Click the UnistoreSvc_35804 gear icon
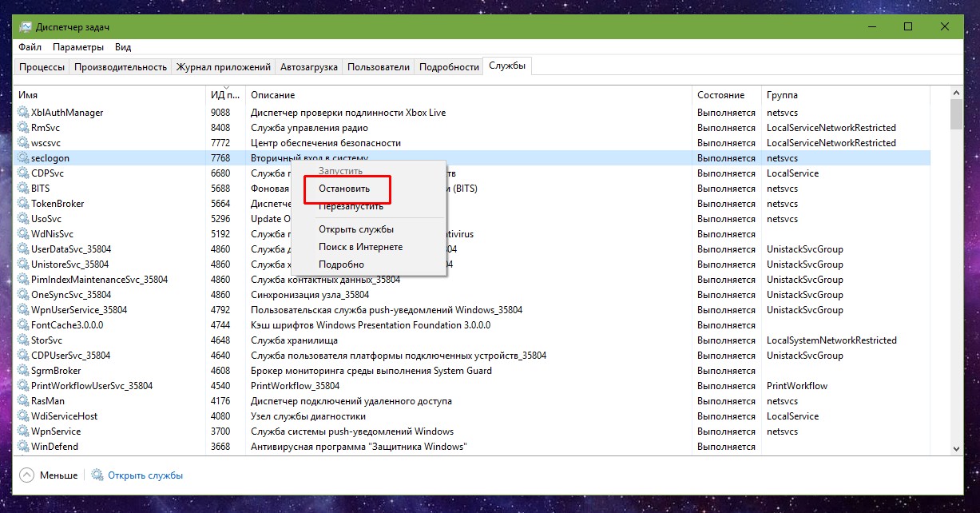This screenshot has width=980, height=513. click(x=23, y=264)
